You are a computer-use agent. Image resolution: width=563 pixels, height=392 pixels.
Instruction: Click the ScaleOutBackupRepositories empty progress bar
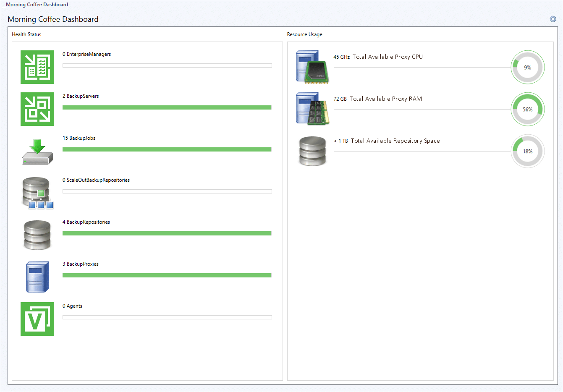click(x=167, y=191)
